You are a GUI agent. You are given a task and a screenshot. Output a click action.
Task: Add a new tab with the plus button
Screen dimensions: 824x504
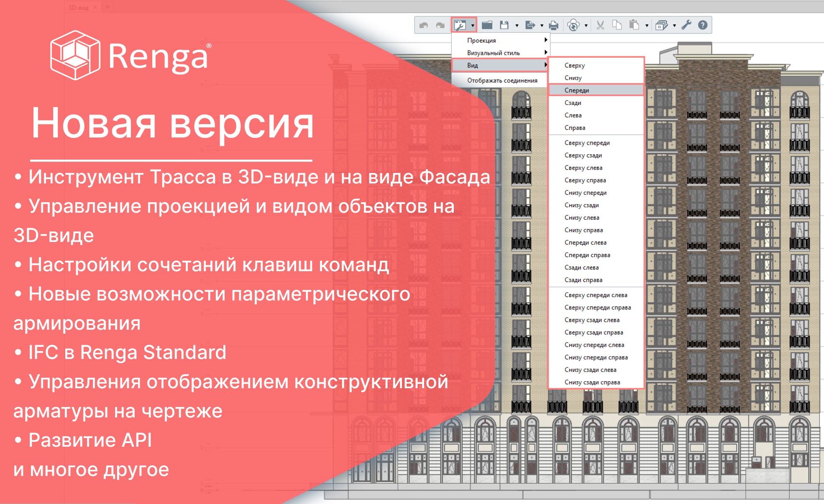click(107, 7)
